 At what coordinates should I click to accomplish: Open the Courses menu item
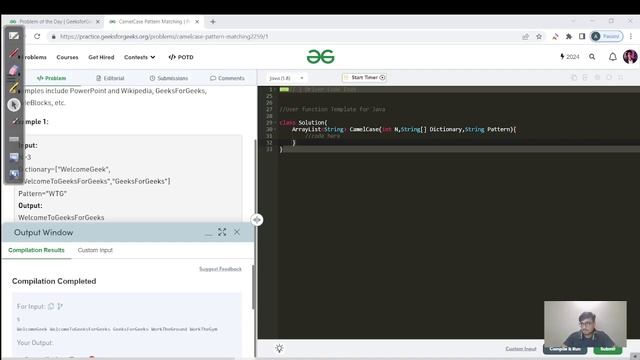click(x=67, y=57)
